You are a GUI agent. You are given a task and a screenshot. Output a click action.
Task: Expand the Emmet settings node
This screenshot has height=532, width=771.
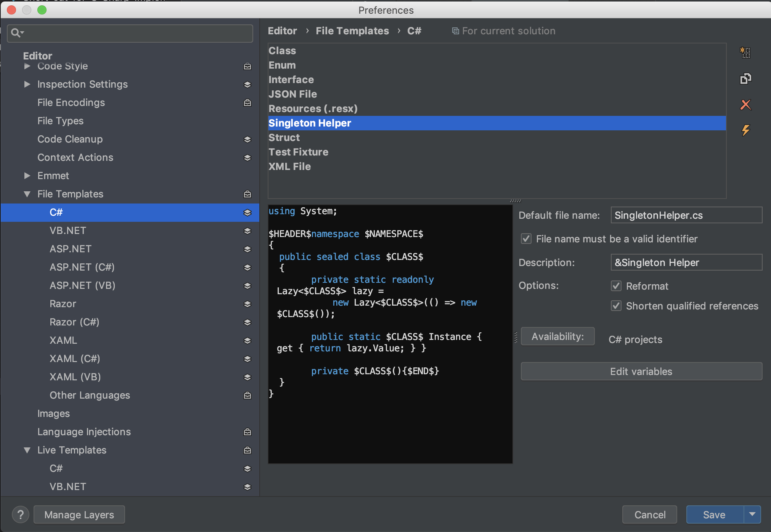pos(27,176)
